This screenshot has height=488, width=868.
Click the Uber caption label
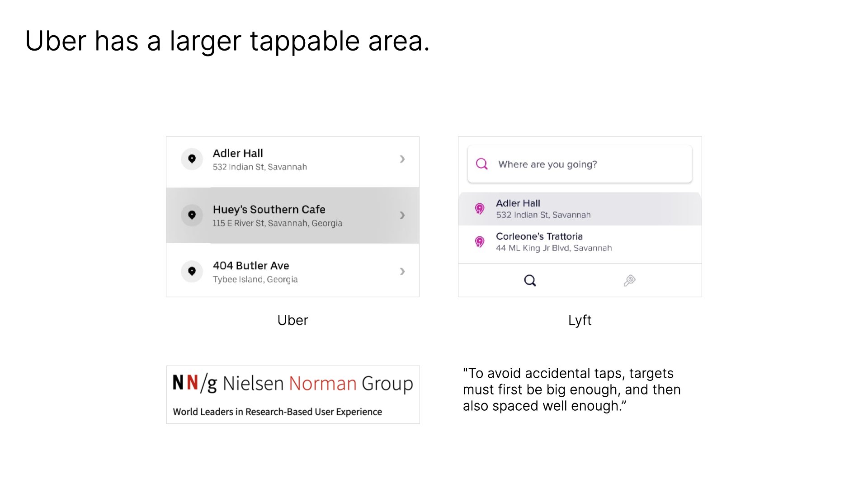pyautogui.click(x=292, y=320)
